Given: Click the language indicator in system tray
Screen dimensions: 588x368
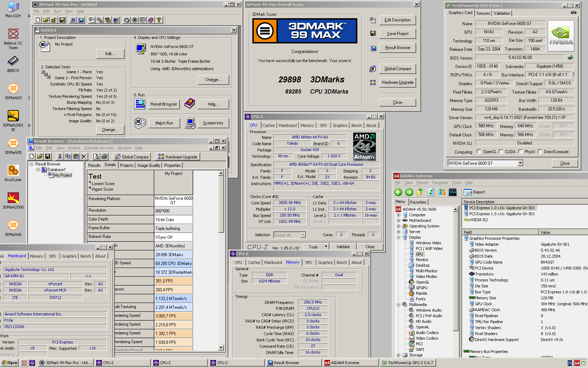Looking at the screenshot, I should point(570,363).
